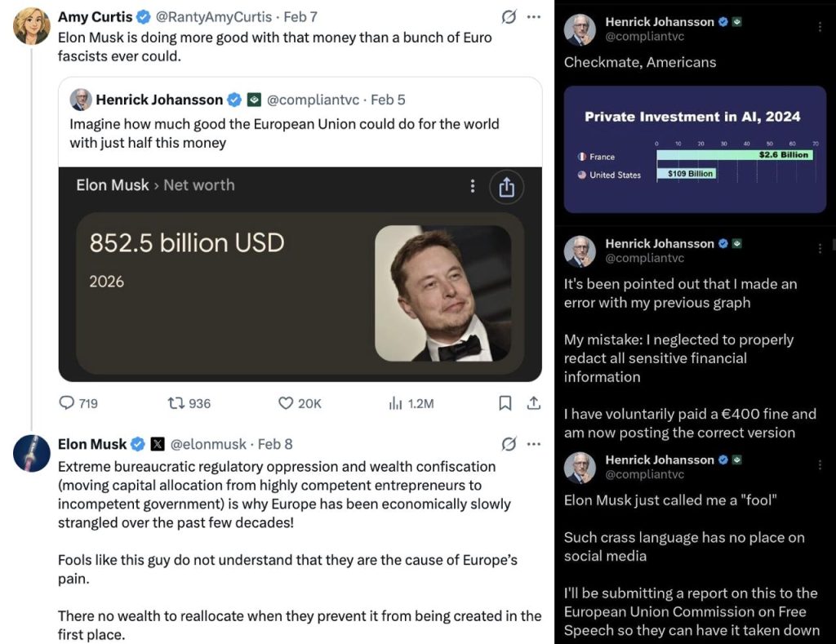Open view analytics showing 1.2M
Screen dimensions: 836x644
(x=396, y=403)
